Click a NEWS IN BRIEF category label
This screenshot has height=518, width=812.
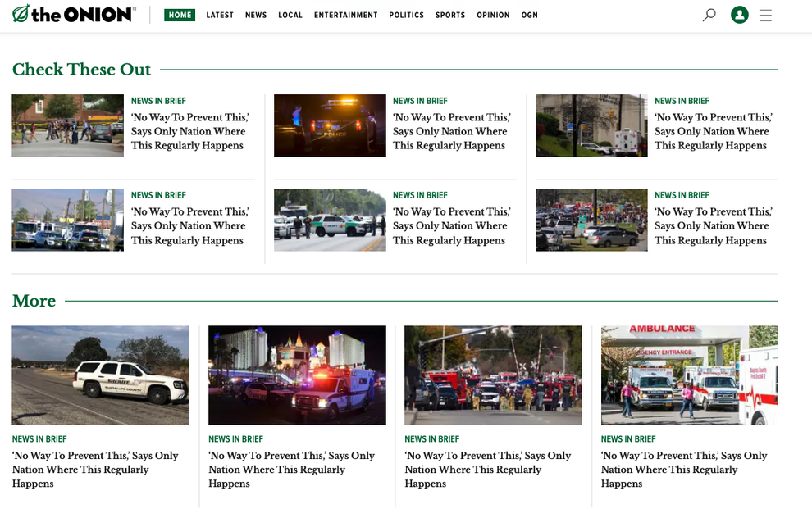[x=159, y=100]
